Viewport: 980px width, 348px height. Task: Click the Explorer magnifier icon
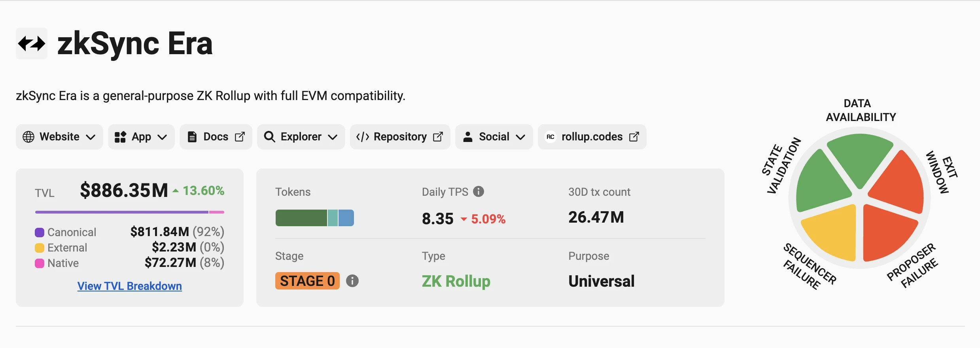pos(269,137)
